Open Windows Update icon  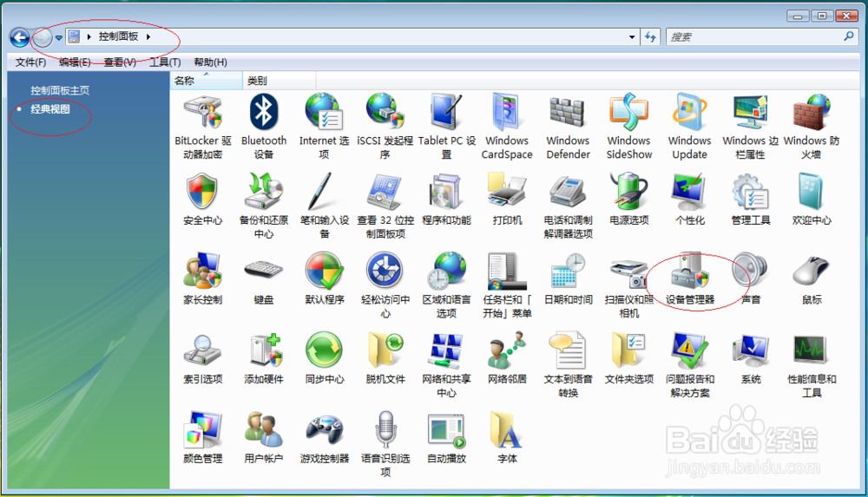(x=690, y=113)
